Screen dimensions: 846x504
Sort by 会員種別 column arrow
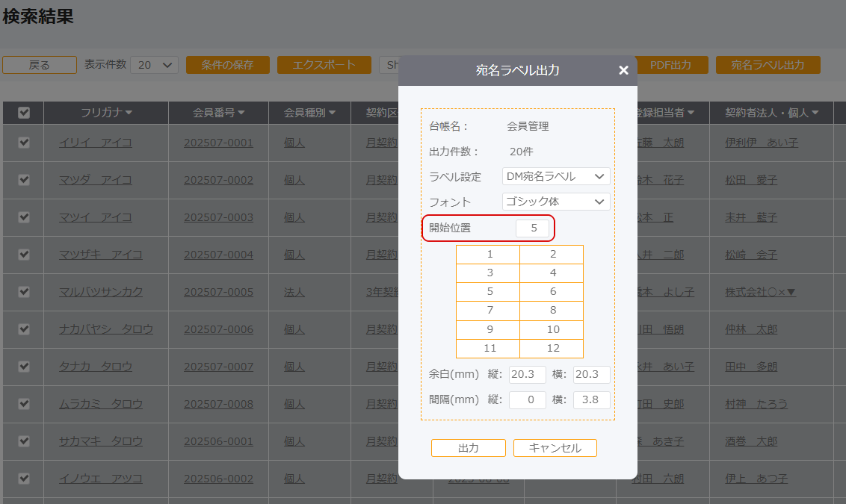coord(332,113)
